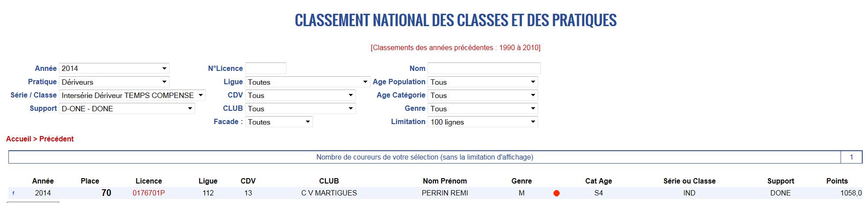Open the Pratique Dériveurs dropdown

tap(114, 82)
